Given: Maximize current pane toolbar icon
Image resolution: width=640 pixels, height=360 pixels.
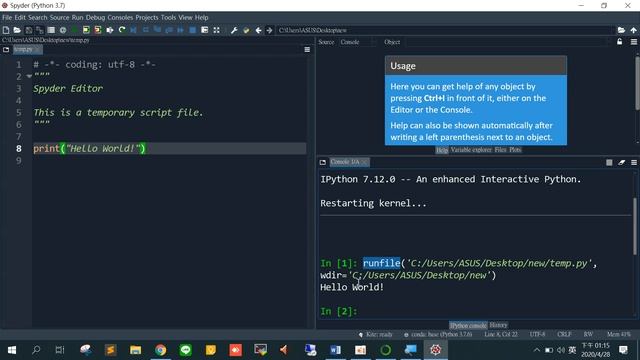Looking at the screenshot, I should (204, 30).
